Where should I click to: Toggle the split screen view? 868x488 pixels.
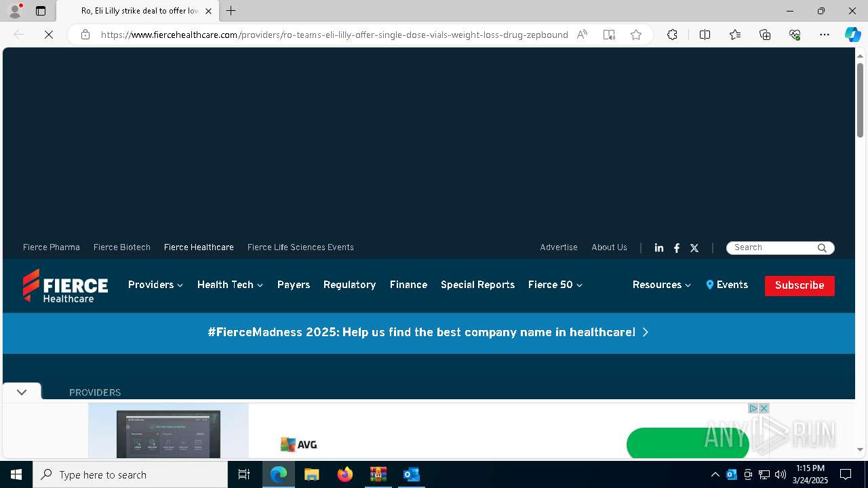705,35
